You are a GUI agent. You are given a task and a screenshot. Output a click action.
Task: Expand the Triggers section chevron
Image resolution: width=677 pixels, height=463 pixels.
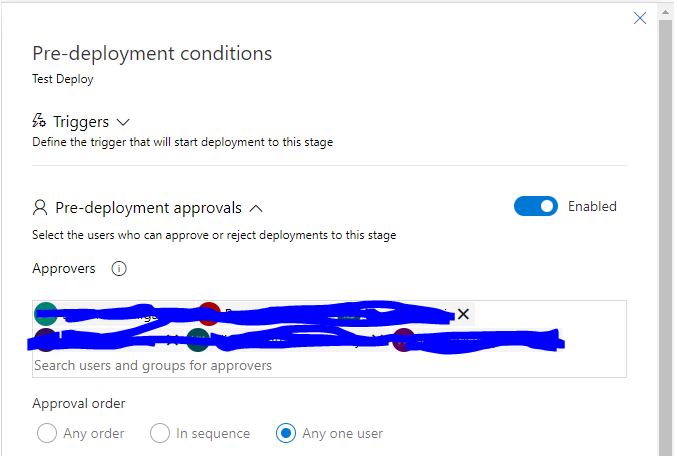pos(123,122)
